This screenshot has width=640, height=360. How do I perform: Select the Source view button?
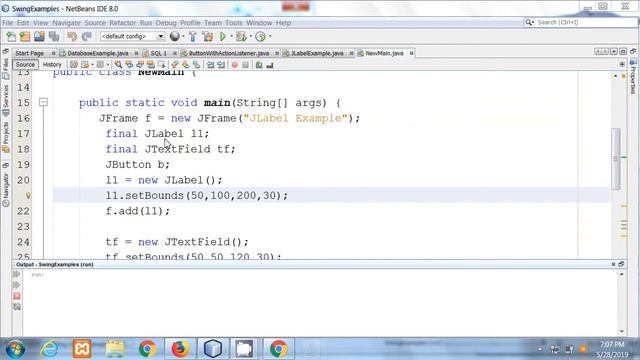coord(25,64)
